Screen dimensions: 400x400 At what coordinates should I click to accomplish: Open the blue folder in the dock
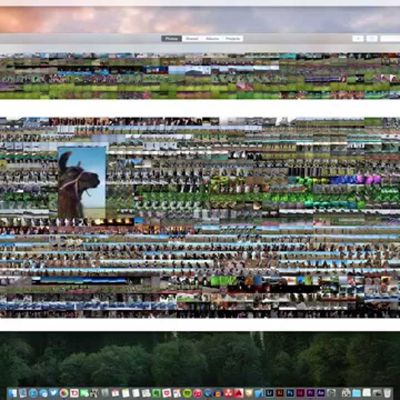point(356,393)
